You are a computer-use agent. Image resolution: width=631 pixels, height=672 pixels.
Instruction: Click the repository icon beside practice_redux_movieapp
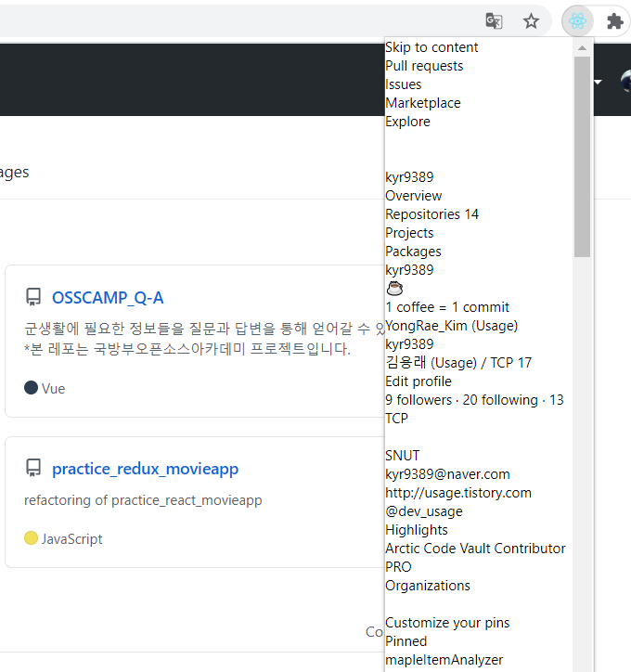pos(33,468)
